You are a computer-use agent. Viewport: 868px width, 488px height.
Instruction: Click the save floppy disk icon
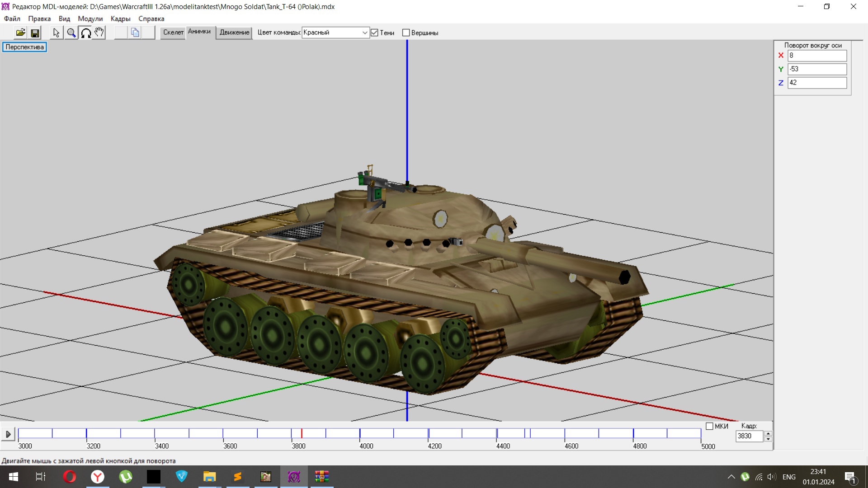[x=35, y=33]
